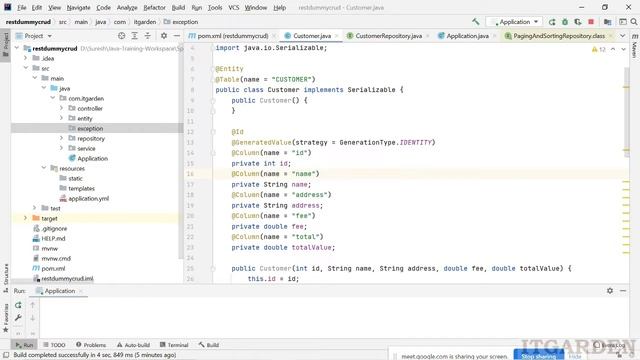640x360 pixels.
Task: Open Project Structure icon in top toolbar
Action: [x=607, y=22]
